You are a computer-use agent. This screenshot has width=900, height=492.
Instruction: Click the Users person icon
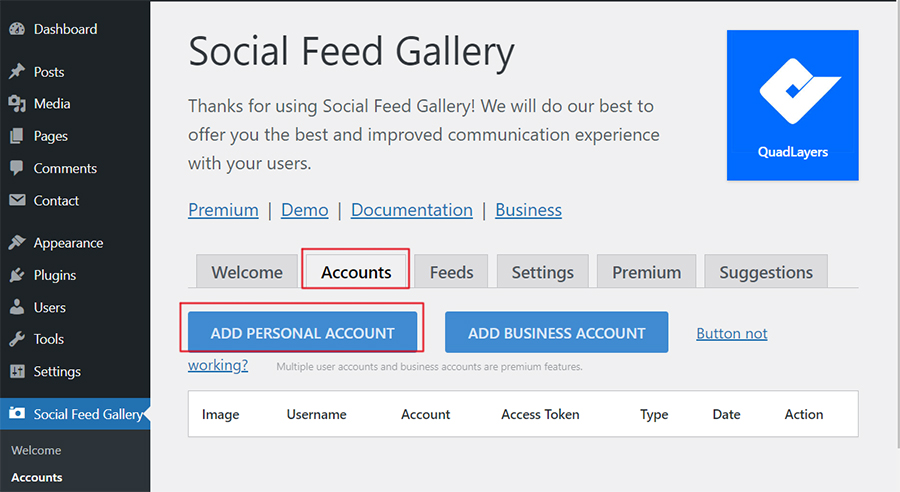(17, 307)
